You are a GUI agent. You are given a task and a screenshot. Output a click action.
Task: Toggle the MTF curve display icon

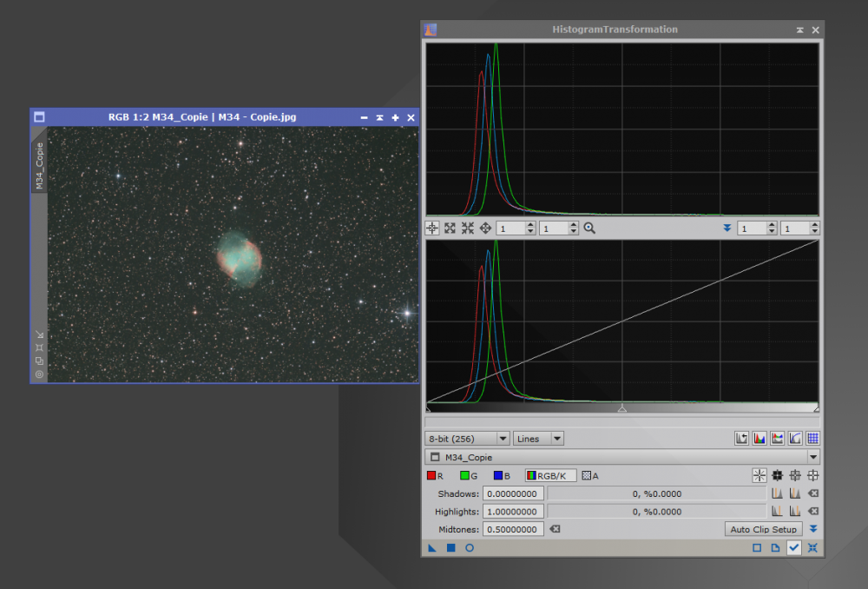point(795,439)
